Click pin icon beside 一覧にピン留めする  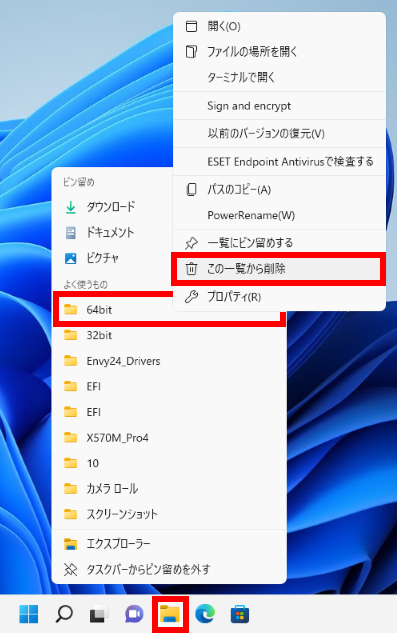[191, 243]
